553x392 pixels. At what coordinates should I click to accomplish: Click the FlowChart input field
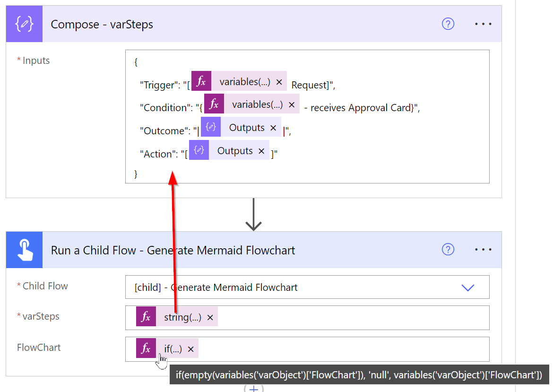(x=331, y=348)
